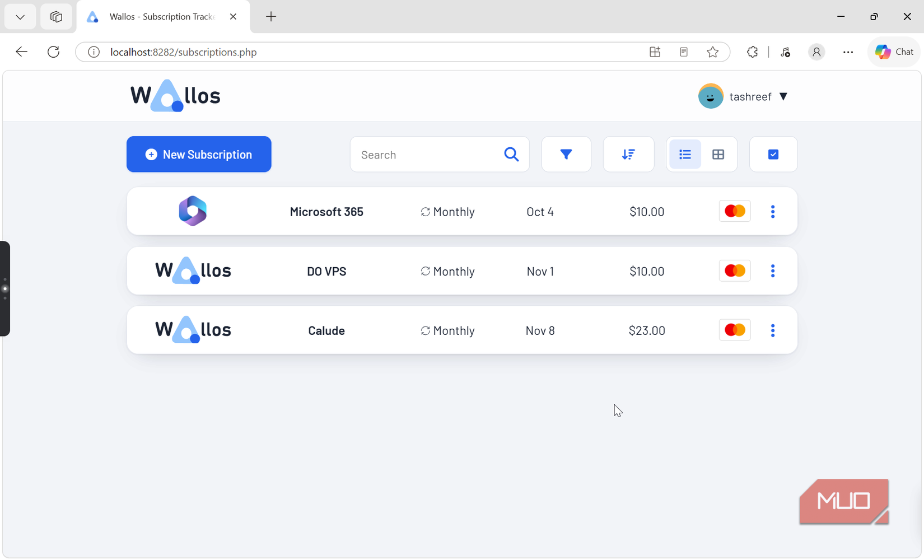Click the Nov 8 payment date

click(x=540, y=330)
